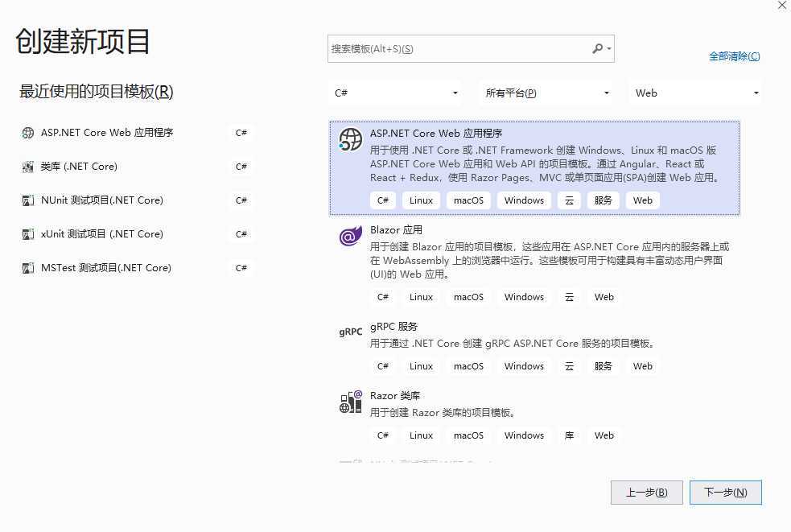Image resolution: width=791 pixels, height=532 pixels.
Task: Open the search box dropdown arrow
Action: tap(610, 48)
